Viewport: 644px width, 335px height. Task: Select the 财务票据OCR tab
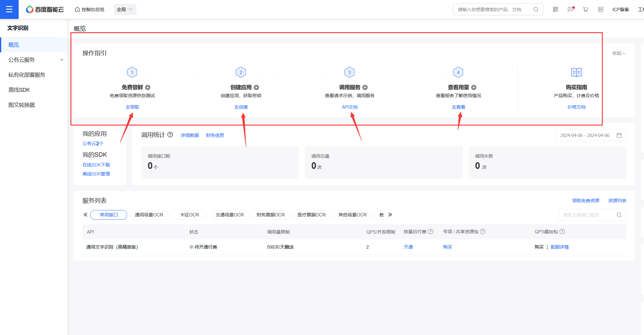(x=270, y=215)
